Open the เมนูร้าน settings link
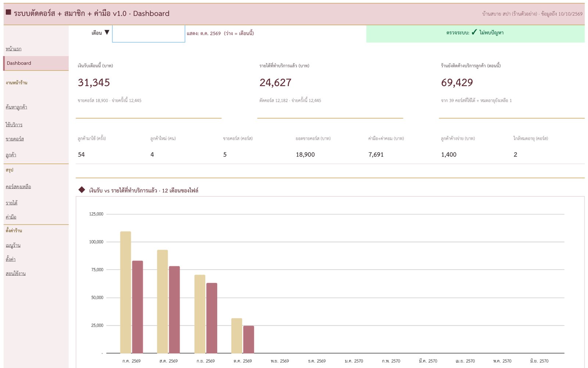Screen dimensions: 588x368 13,245
